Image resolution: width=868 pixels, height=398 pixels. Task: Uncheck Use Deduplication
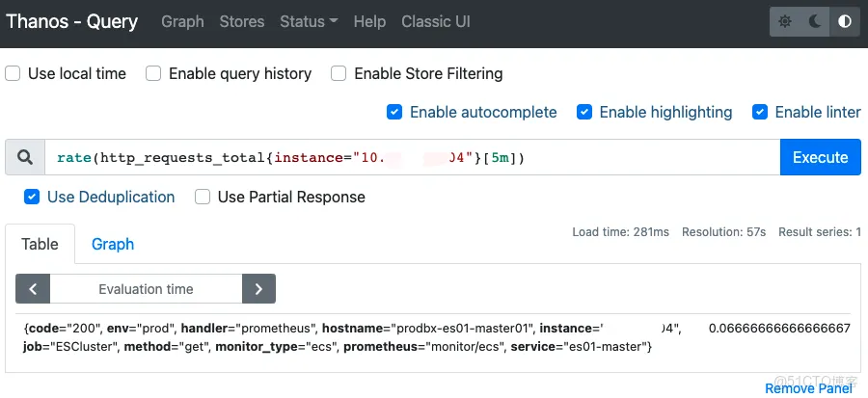click(x=32, y=197)
